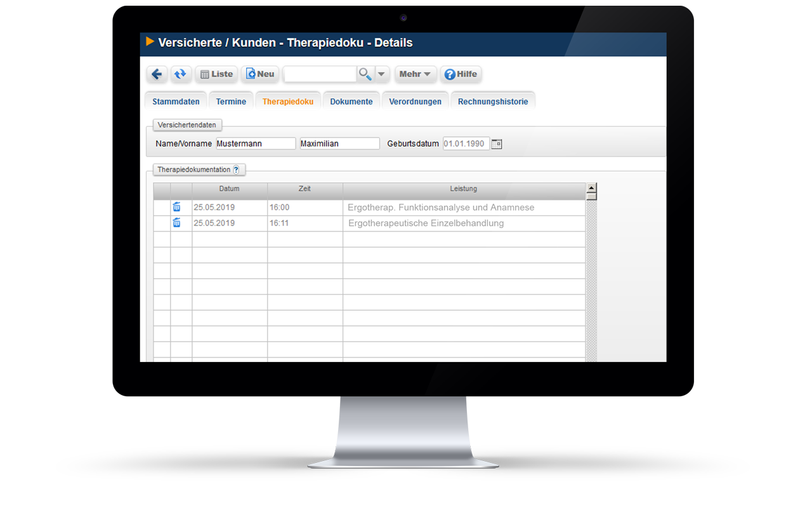Click the Therapiedokumentation help question mark
This screenshot has height=508, width=812.
click(x=236, y=170)
